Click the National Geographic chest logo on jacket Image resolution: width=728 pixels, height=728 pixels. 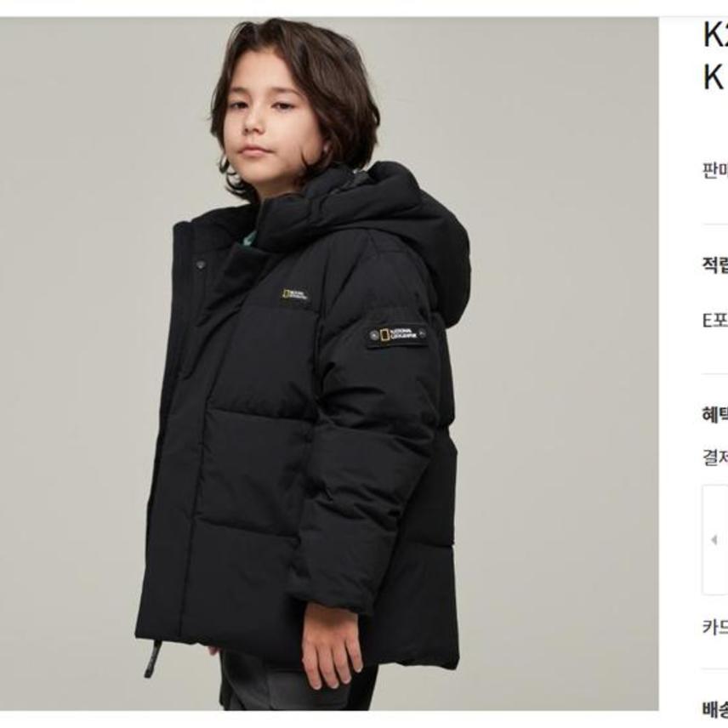coord(296,296)
